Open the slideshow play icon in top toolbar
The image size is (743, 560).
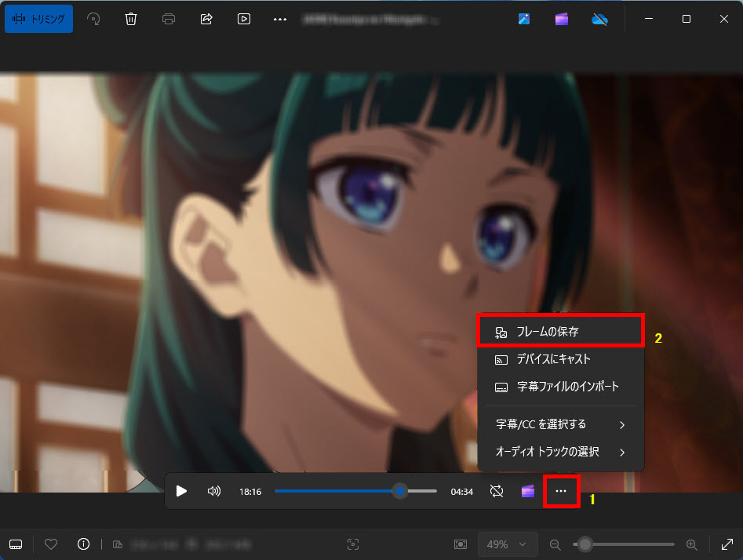(x=244, y=19)
